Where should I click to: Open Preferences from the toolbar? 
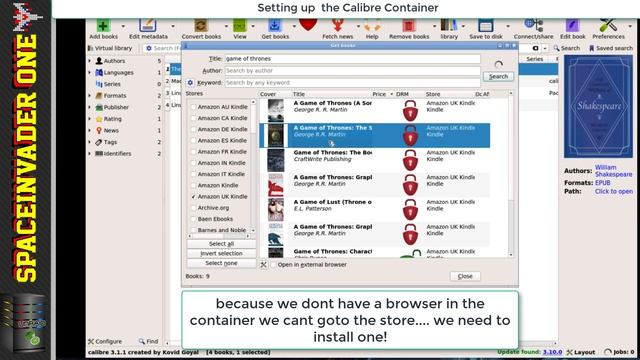pyautogui.click(x=608, y=26)
